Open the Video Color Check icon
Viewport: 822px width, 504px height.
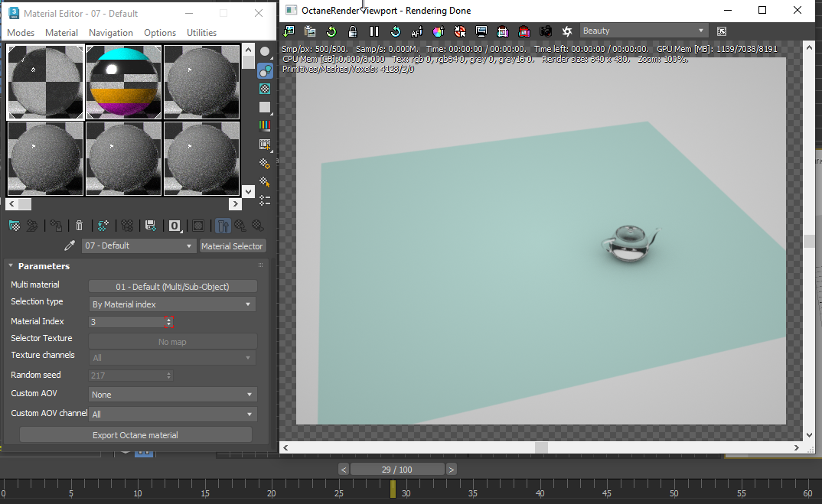(265, 125)
